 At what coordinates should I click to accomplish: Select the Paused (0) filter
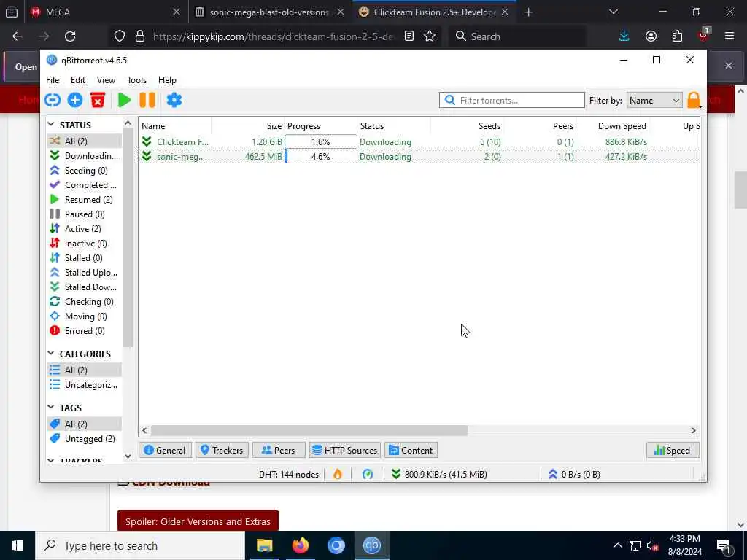[84, 214]
